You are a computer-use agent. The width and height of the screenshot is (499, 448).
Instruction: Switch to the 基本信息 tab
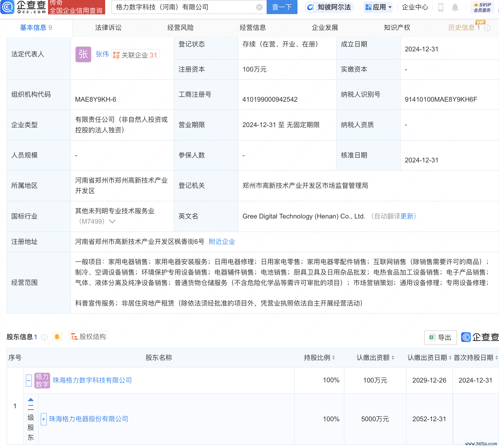click(36, 28)
